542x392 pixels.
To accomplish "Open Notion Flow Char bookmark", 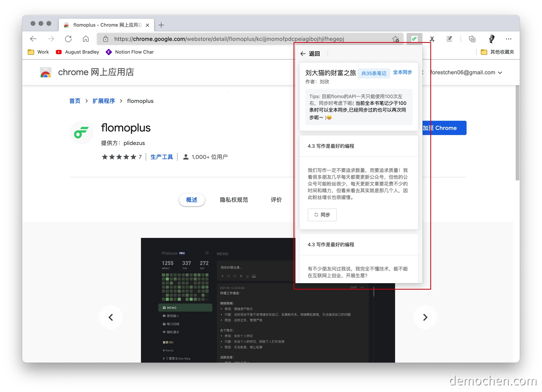I will pyautogui.click(x=129, y=52).
